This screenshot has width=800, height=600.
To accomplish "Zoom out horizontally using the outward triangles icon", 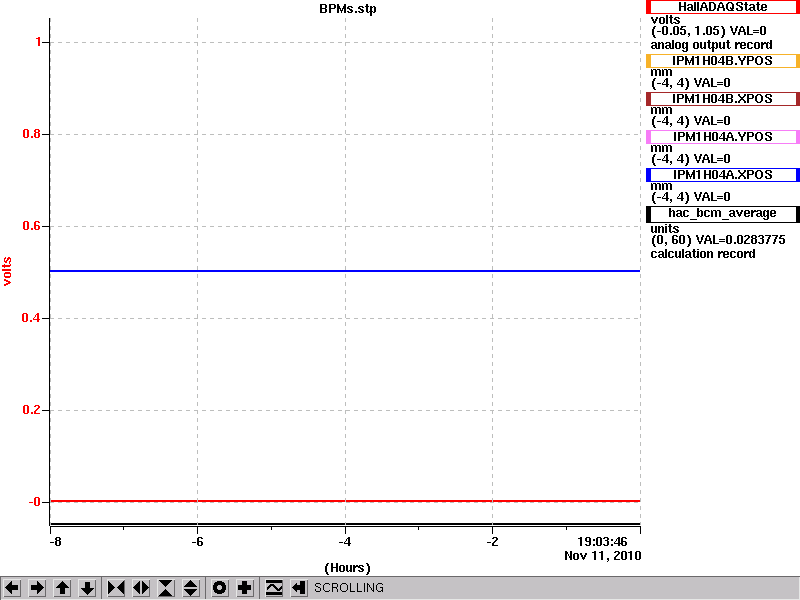I will 141,588.
